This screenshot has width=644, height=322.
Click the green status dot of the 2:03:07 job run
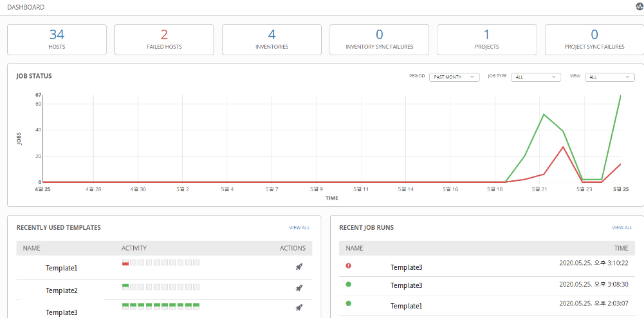coord(349,303)
